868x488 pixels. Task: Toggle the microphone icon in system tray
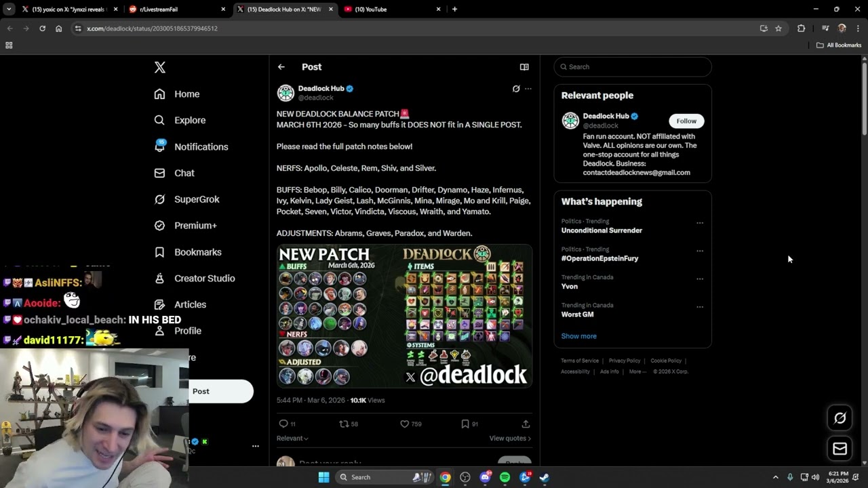(790, 477)
